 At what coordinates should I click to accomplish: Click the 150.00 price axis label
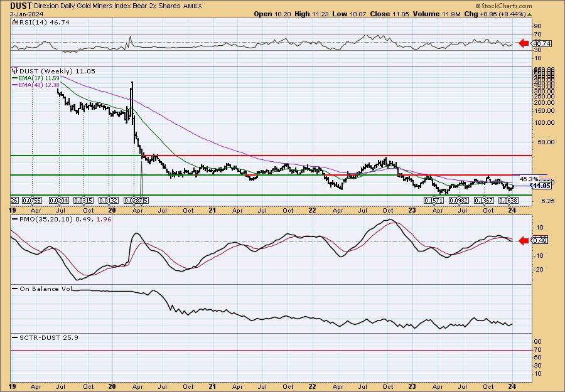coord(544,111)
